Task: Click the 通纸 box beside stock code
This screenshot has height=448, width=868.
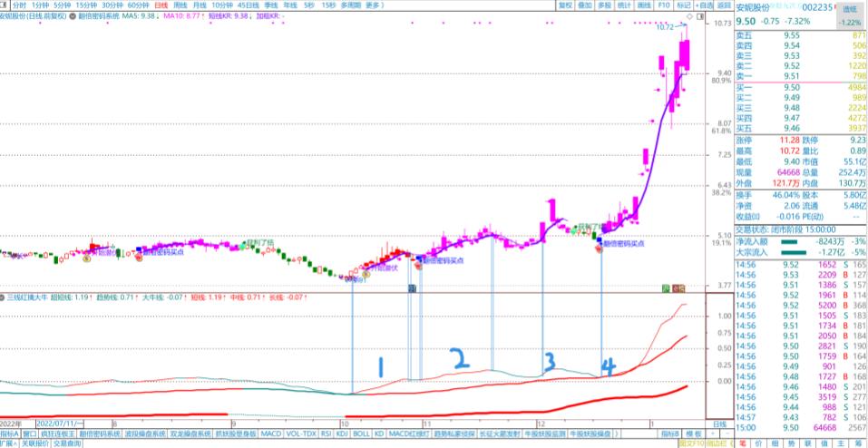Action: (x=849, y=15)
